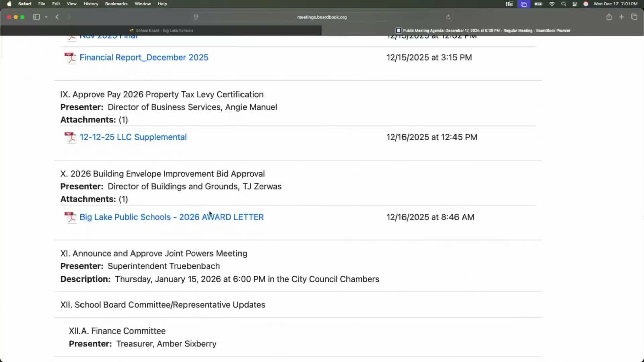Click the PDF icon next to 12-12-25 LLC Supplemental
Screen dimensions: 644x362
[70, 137]
